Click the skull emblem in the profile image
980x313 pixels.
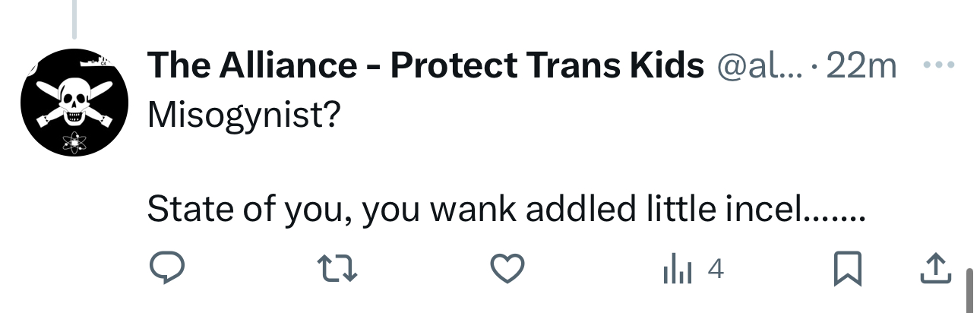pyautogui.click(x=74, y=101)
